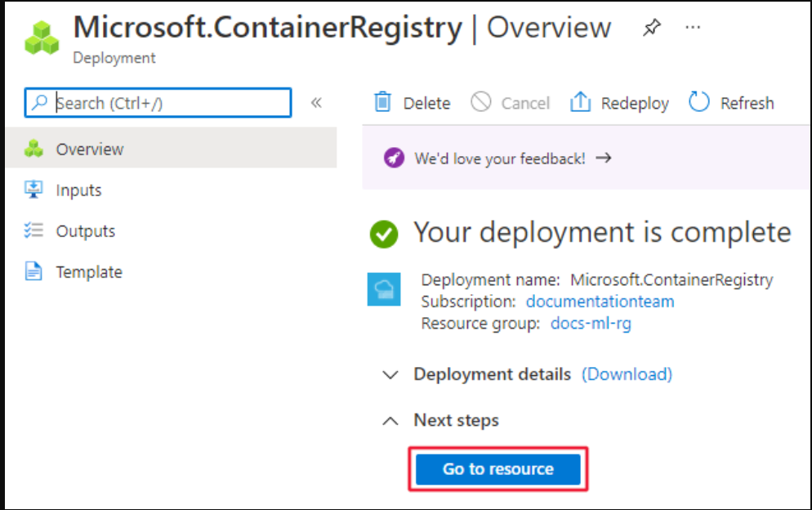Click the trash can Delete icon
The width and height of the screenshot is (812, 510).
tap(382, 102)
